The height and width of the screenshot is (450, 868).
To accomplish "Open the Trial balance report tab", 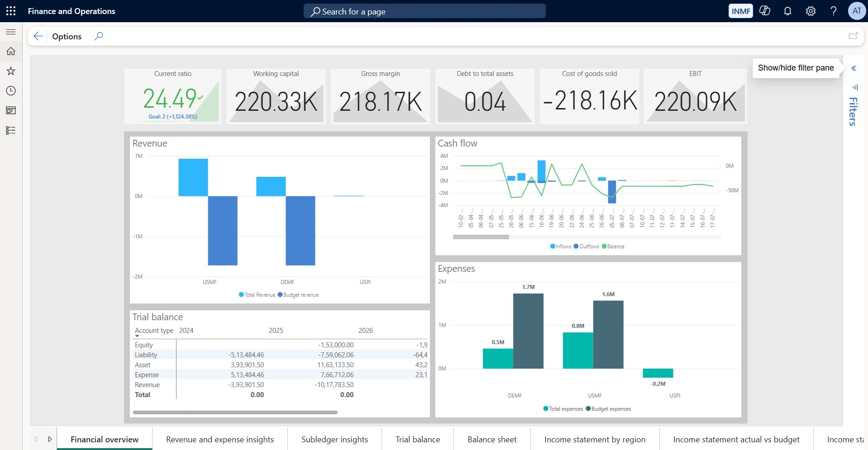I will 418,439.
